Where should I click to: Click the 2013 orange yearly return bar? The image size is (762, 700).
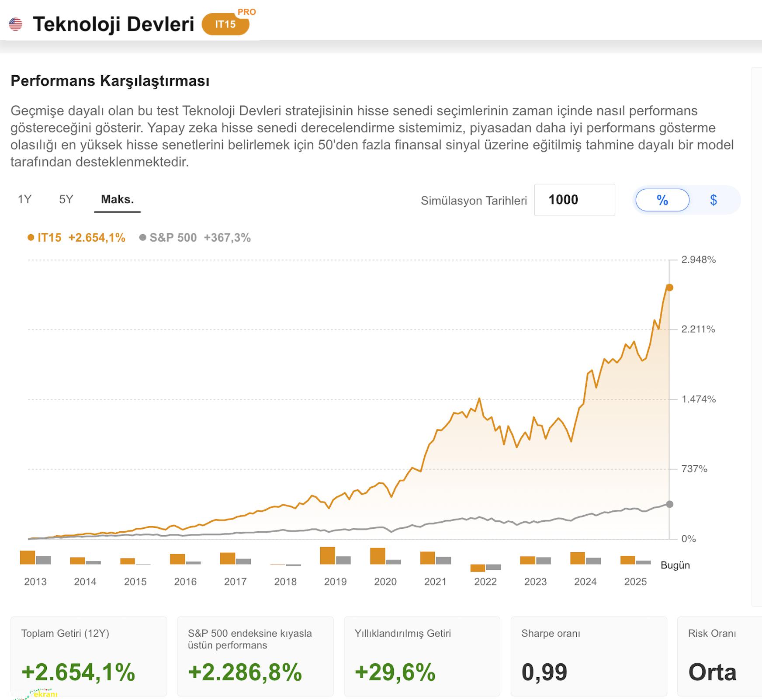click(x=28, y=558)
